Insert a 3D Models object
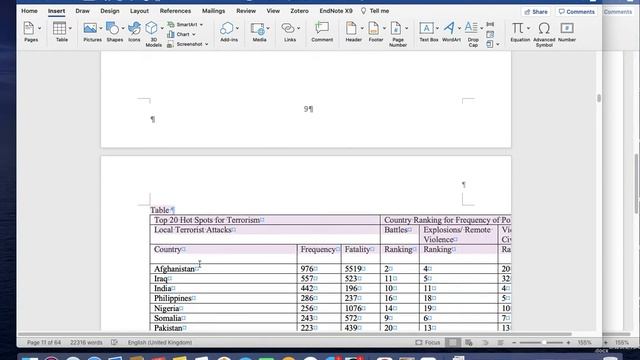Viewport: 640px width, 360px height. tap(151, 28)
